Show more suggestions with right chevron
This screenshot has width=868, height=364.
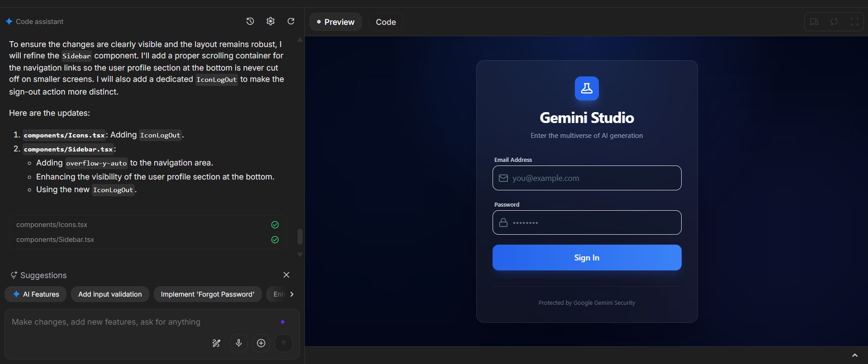tap(292, 294)
